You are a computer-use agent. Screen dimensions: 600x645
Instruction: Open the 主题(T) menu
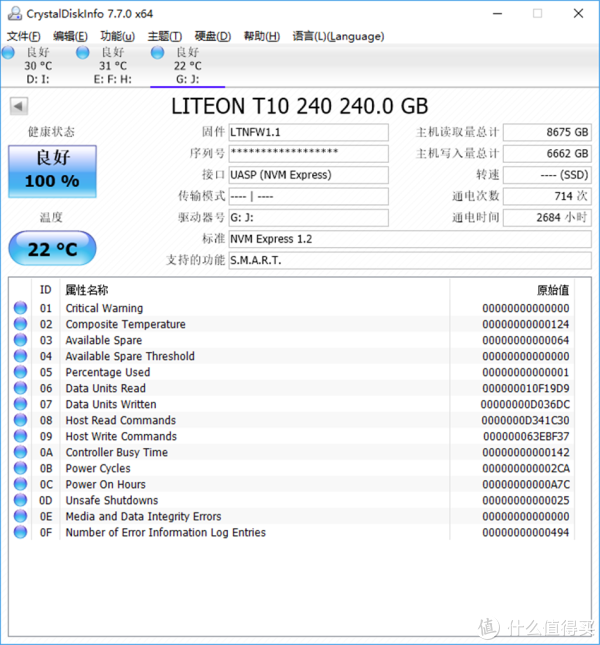[164, 37]
